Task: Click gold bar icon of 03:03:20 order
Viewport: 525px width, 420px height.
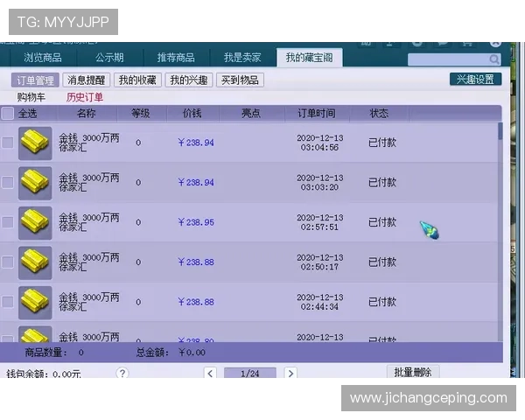Action: tap(35, 183)
